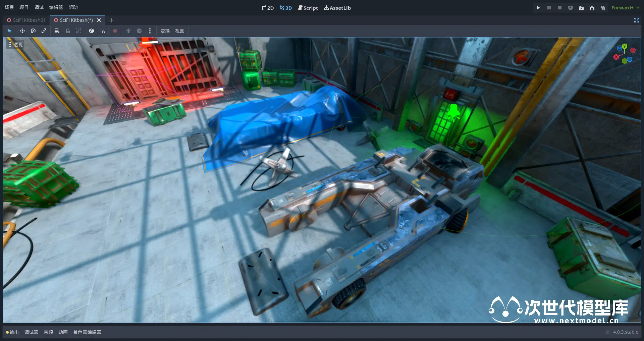
Task: Open the 编辑器 menu
Action: 56,7
